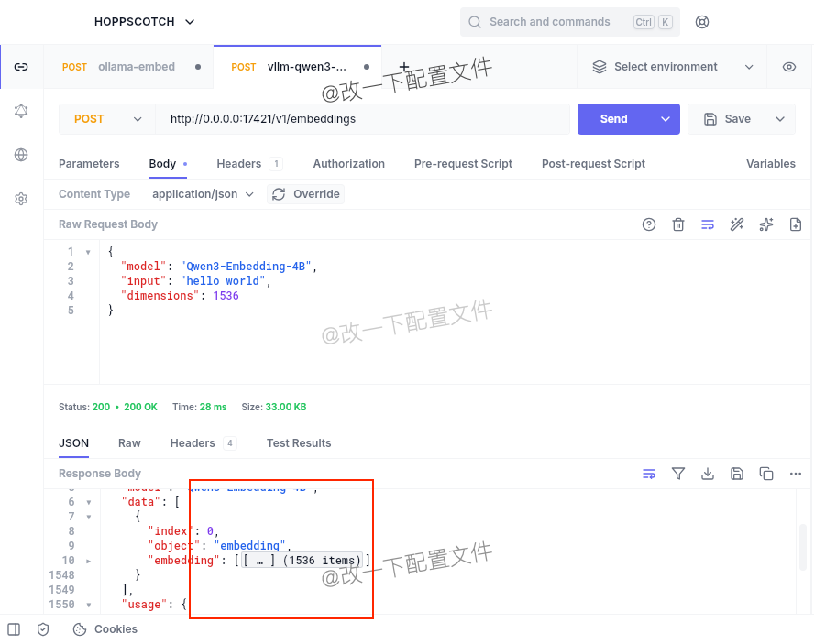Click the support lifebuoy icon
814x644 pixels.
click(702, 22)
